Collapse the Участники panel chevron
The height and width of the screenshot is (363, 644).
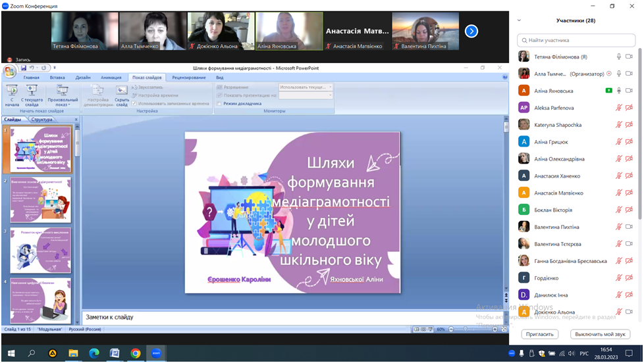(519, 20)
